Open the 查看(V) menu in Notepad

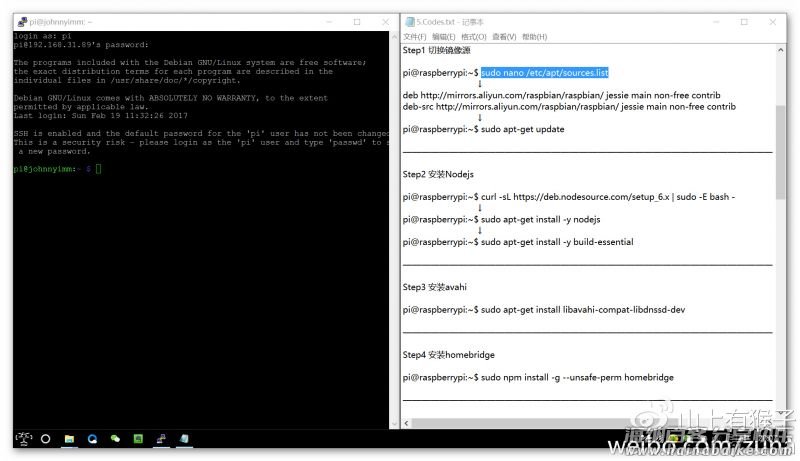pyautogui.click(x=504, y=37)
